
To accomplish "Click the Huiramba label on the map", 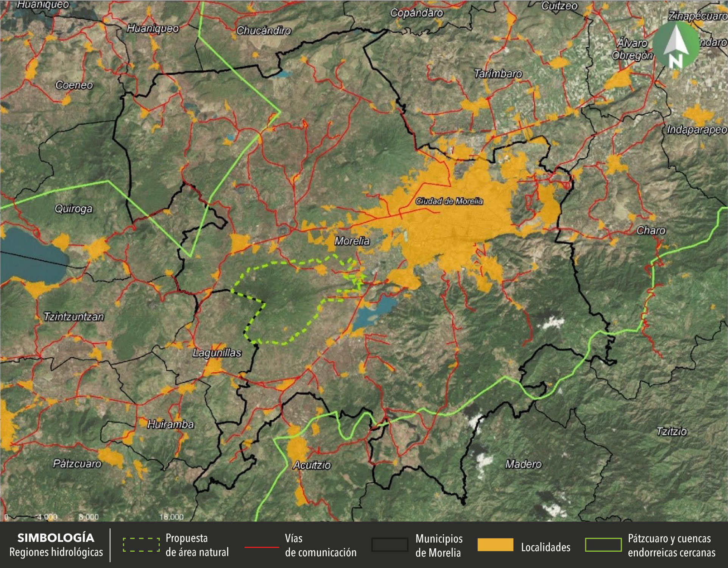I will pos(170,424).
